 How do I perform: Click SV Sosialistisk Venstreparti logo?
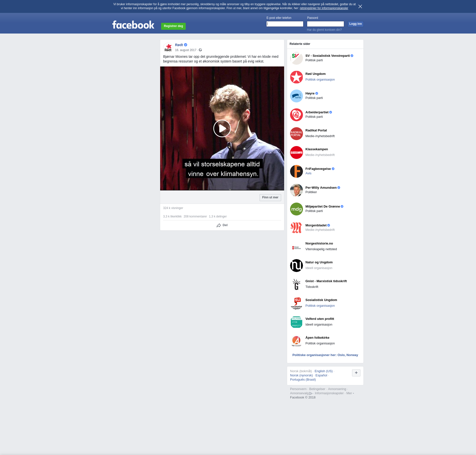tap(296, 58)
